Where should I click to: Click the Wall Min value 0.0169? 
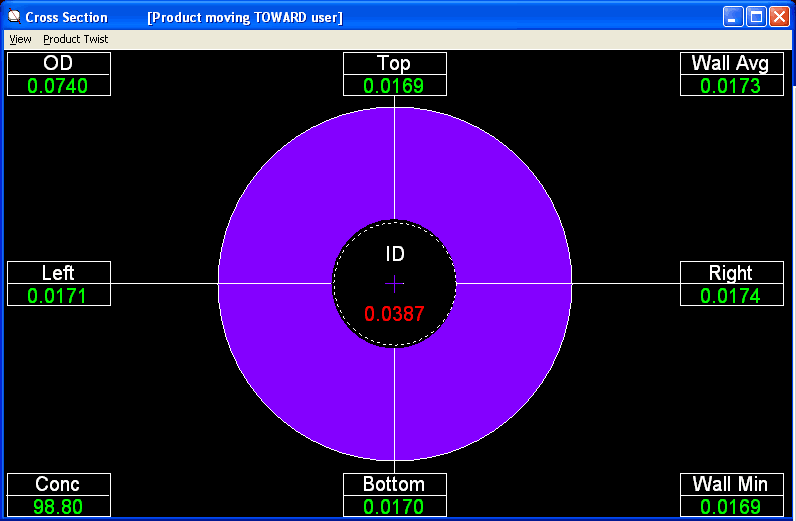tap(730, 507)
